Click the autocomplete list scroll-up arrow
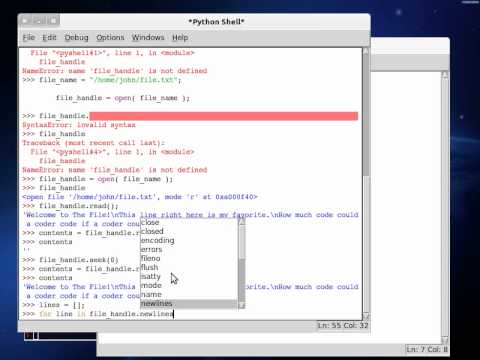 click(x=242, y=221)
